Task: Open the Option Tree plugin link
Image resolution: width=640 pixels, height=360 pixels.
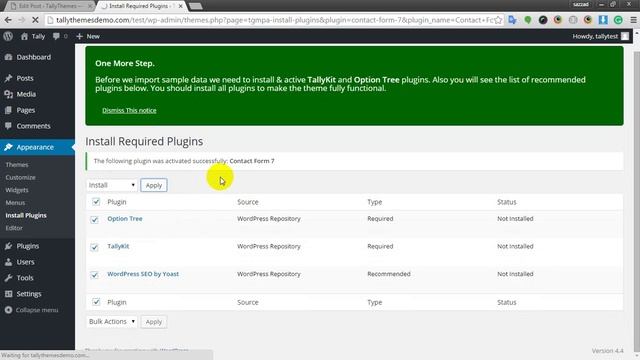Action: [x=125, y=218]
